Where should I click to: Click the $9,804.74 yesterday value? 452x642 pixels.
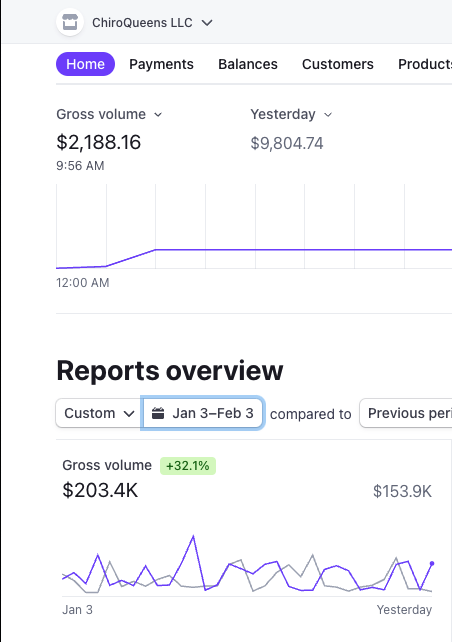click(x=287, y=143)
